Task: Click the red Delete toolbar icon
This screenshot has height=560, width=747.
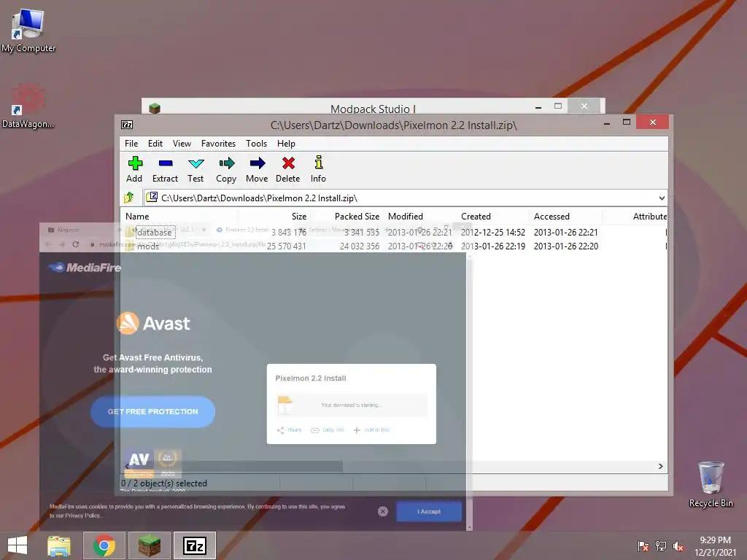Action: (287, 169)
